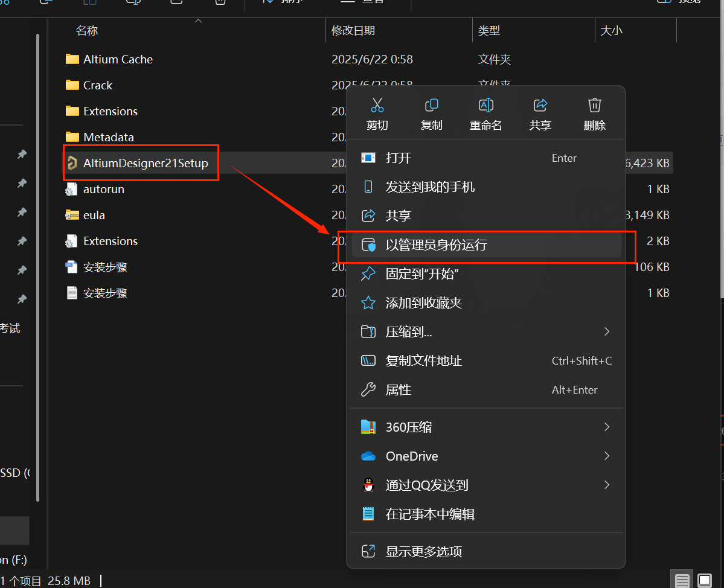The height and width of the screenshot is (588, 724).
Task: Click the path icon beside 复制文件地址
Action: [368, 360]
